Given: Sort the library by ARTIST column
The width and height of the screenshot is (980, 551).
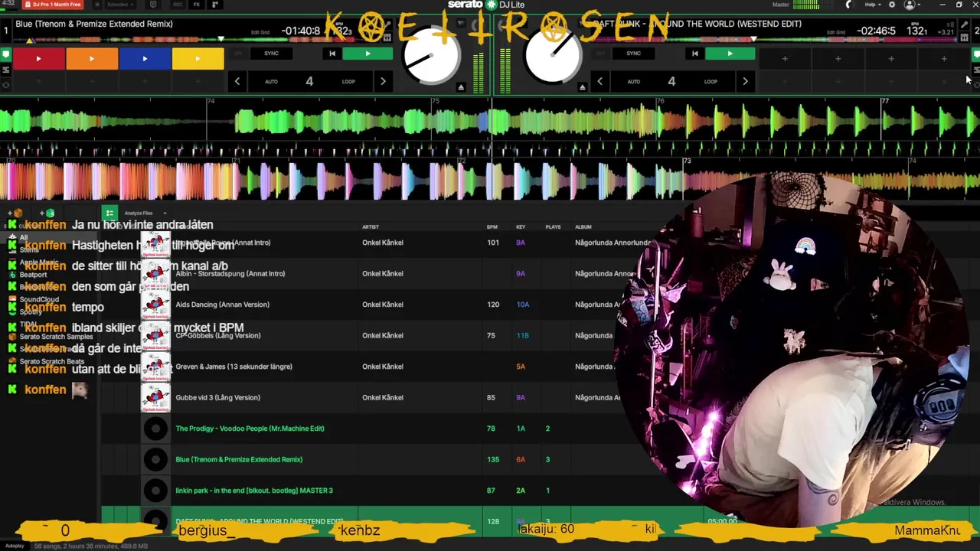Looking at the screenshot, I should [x=371, y=227].
